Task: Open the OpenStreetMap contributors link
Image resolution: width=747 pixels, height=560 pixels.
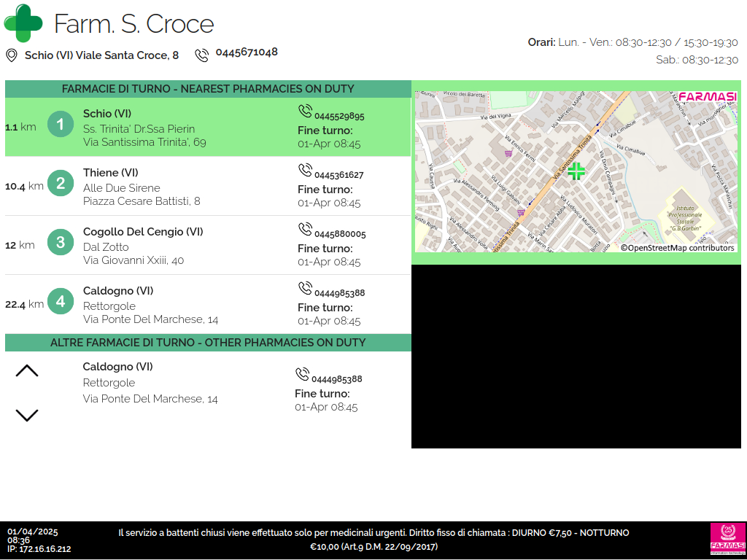Action: click(x=677, y=248)
